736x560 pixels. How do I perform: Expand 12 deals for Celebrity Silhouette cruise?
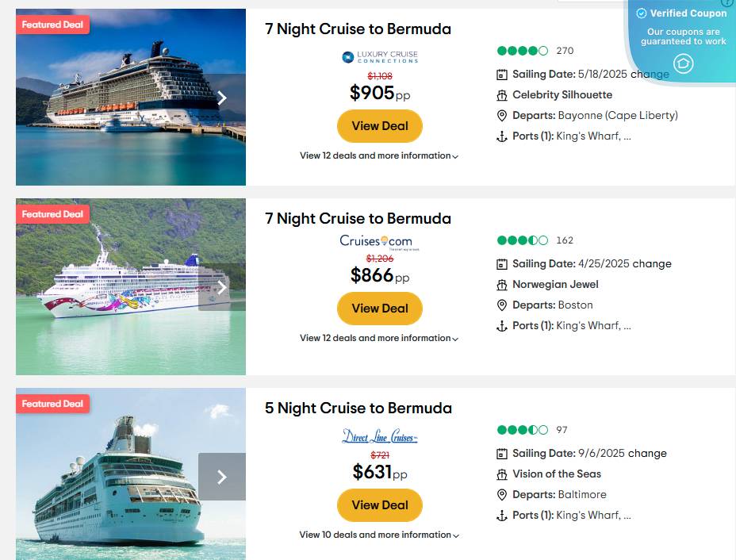click(379, 156)
